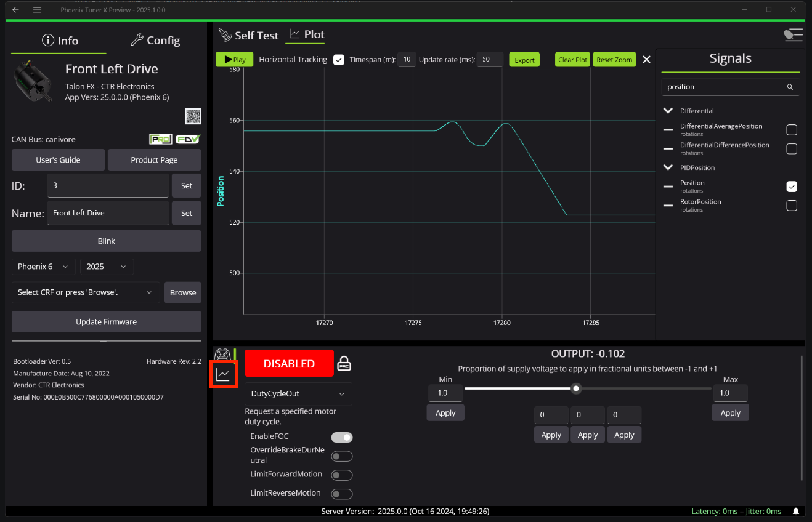Click the gamepad control icon

coord(222,355)
